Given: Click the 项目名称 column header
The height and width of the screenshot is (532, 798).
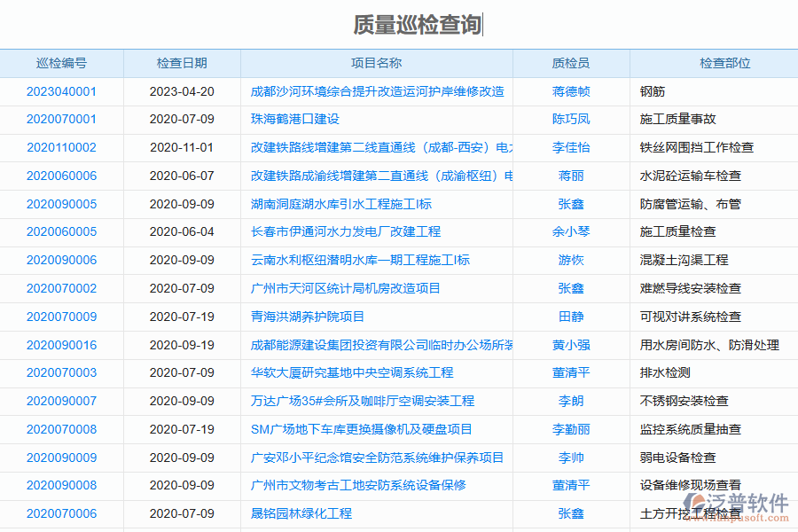Looking at the screenshot, I should 376,63.
